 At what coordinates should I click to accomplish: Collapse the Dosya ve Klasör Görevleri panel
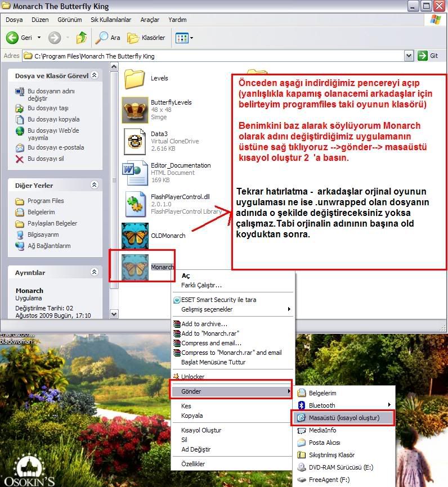click(x=95, y=75)
